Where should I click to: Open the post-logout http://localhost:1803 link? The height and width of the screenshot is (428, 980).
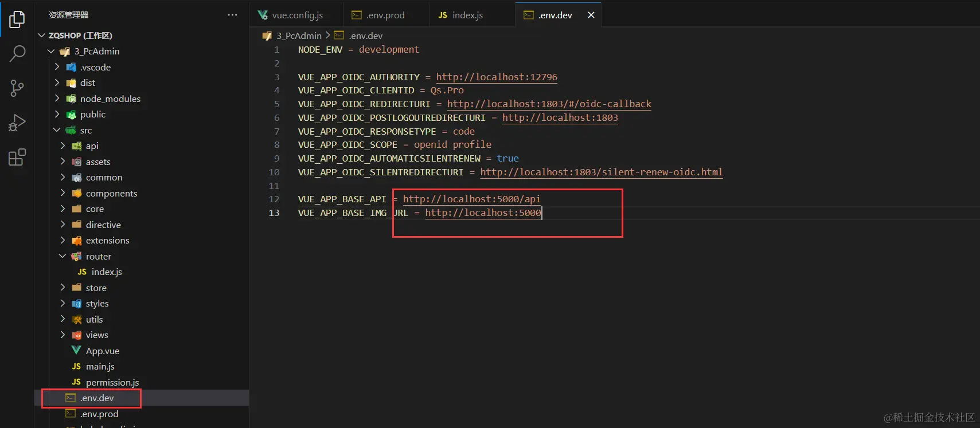pyautogui.click(x=560, y=117)
